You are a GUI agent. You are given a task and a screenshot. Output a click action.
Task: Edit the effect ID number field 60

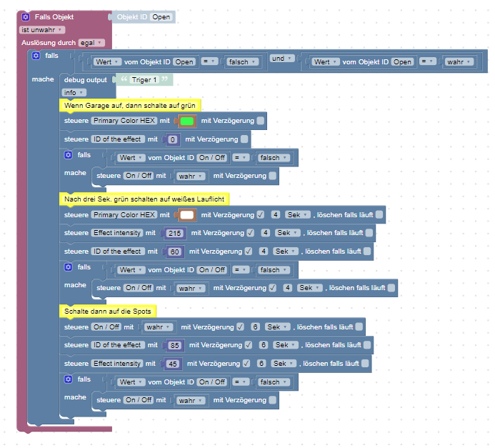pyautogui.click(x=174, y=252)
